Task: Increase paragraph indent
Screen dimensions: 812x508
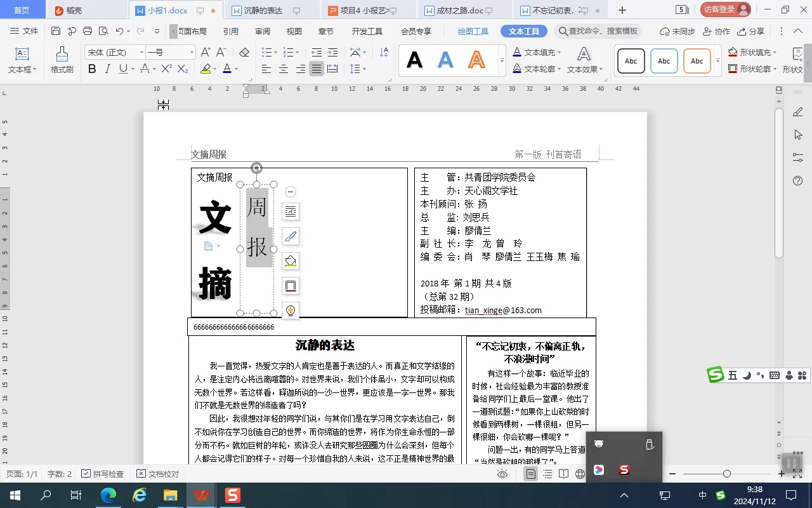Action: [x=332, y=52]
